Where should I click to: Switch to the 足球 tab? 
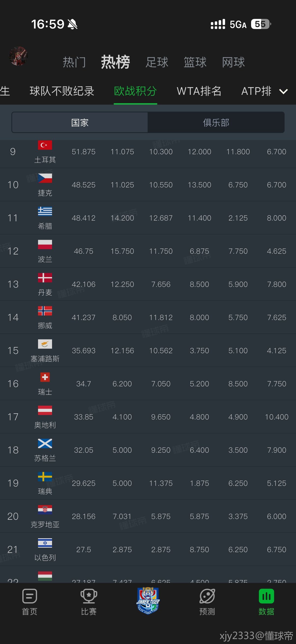pos(157,62)
